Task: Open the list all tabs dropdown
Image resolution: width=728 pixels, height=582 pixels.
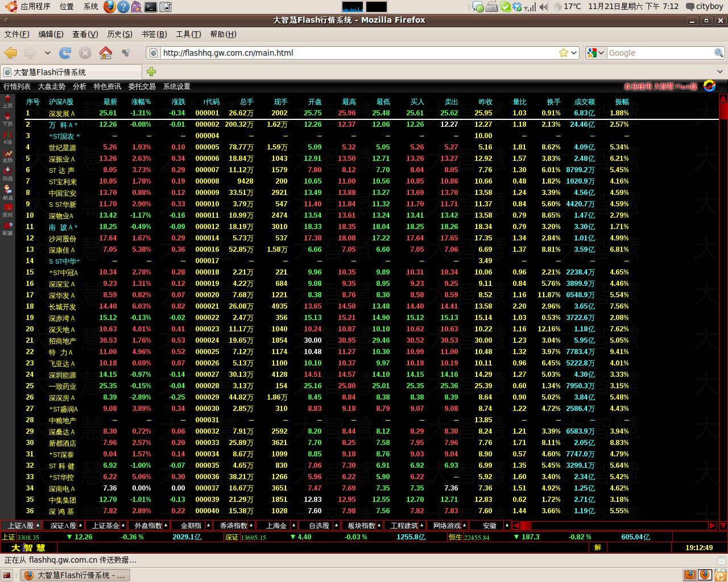Action: click(720, 72)
